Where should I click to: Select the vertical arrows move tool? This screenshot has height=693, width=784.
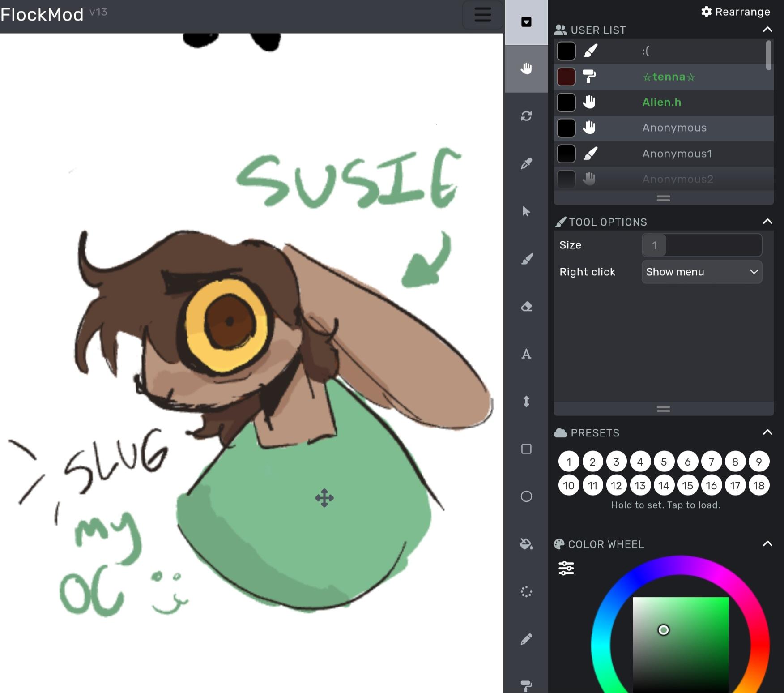tap(526, 402)
